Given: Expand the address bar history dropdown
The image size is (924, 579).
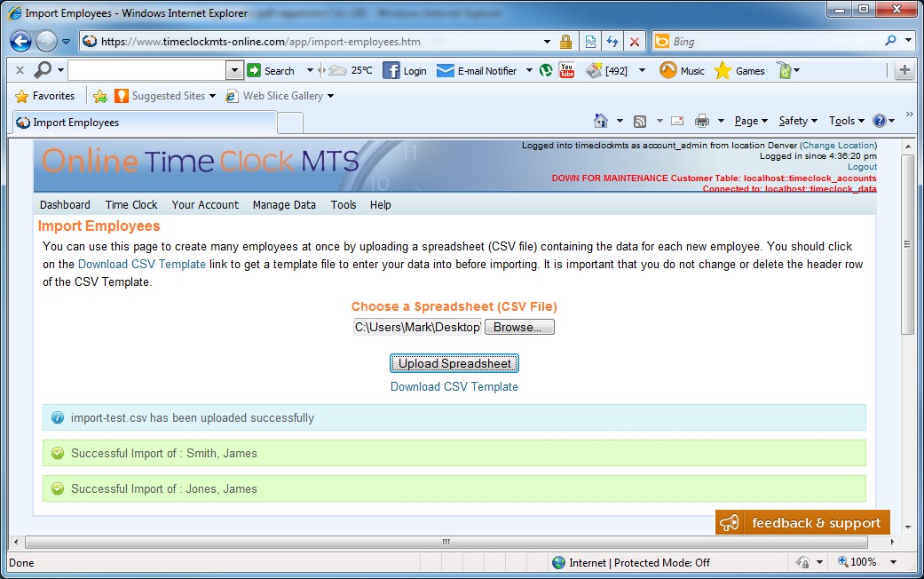Looking at the screenshot, I should click(547, 41).
